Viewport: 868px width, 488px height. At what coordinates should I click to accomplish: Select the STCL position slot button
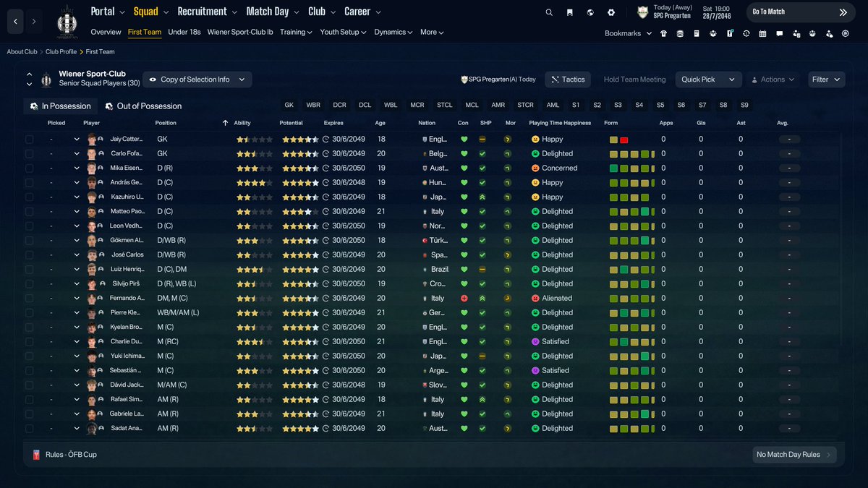tap(444, 105)
